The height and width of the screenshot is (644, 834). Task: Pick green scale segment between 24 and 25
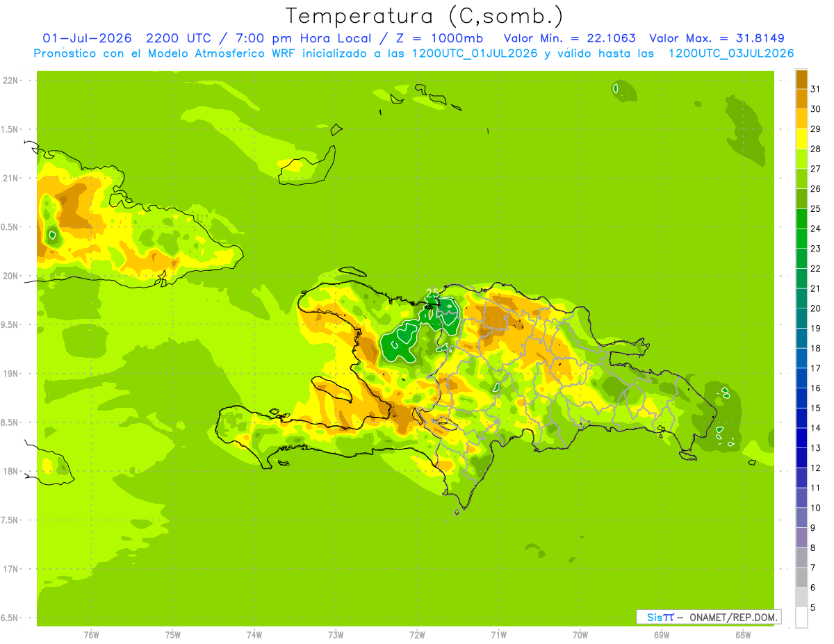pos(801,219)
